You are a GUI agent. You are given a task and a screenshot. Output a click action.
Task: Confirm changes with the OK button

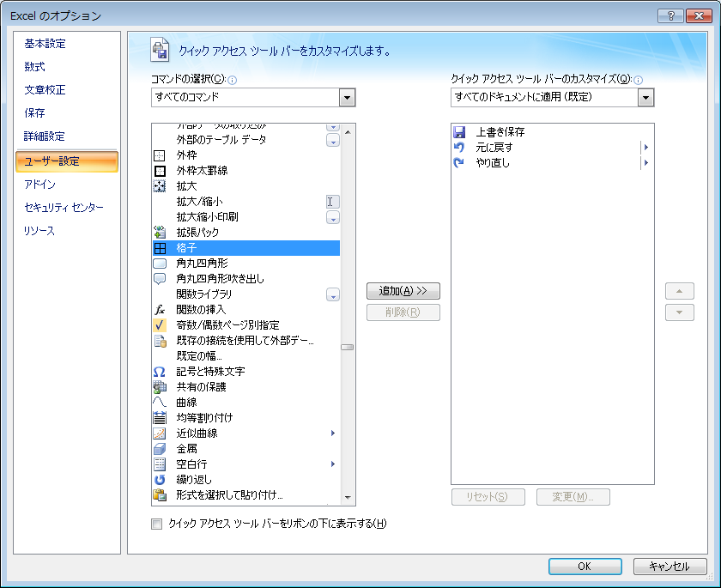click(585, 567)
